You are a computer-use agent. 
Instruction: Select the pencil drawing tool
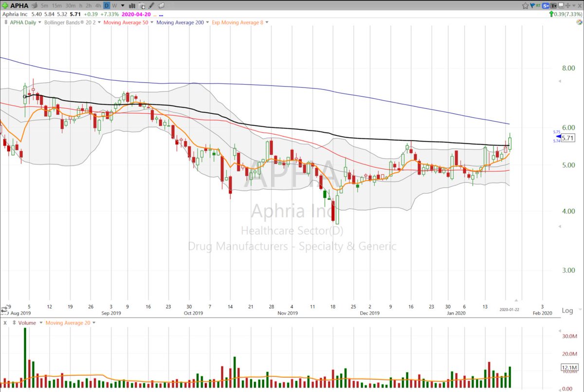point(151,6)
